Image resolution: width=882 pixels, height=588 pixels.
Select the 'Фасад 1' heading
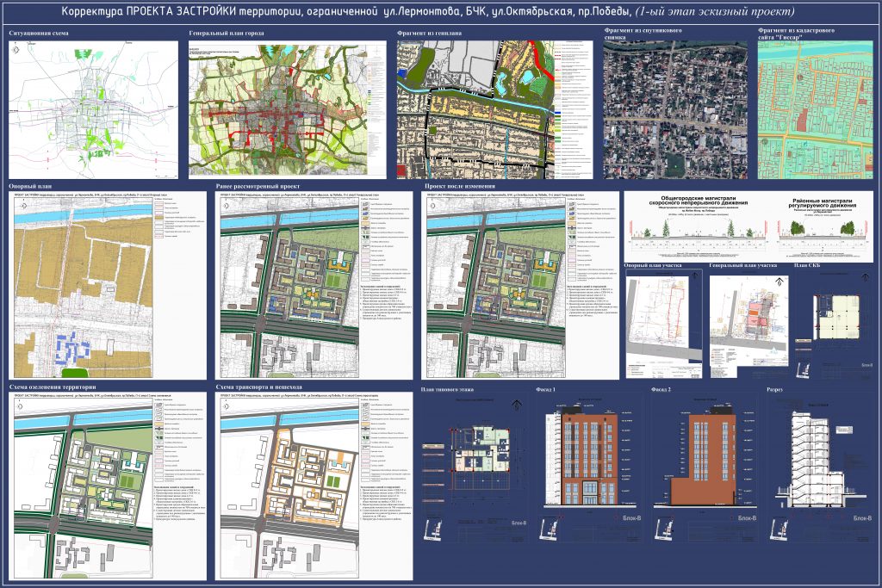pyautogui.click(x=545, y=389)
